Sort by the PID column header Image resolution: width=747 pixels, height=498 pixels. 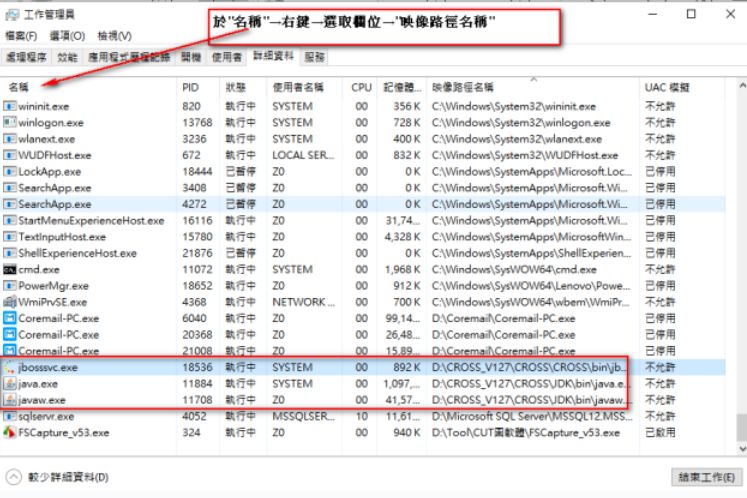tap(191, 88)
